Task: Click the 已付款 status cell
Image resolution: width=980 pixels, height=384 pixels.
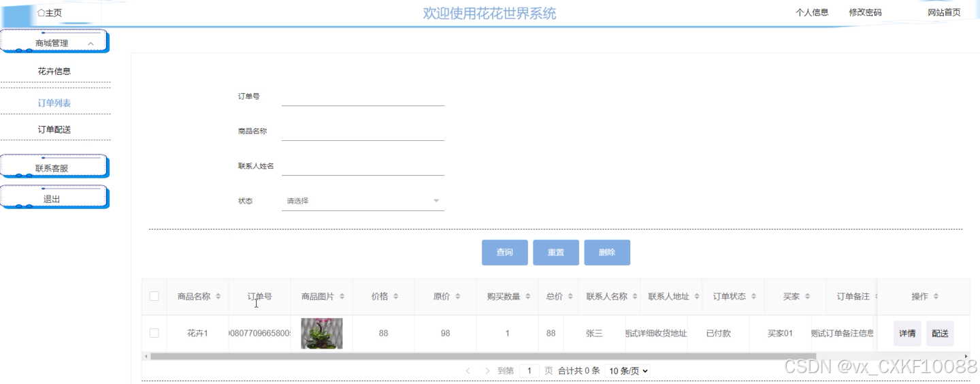Action: coord(719,333)
